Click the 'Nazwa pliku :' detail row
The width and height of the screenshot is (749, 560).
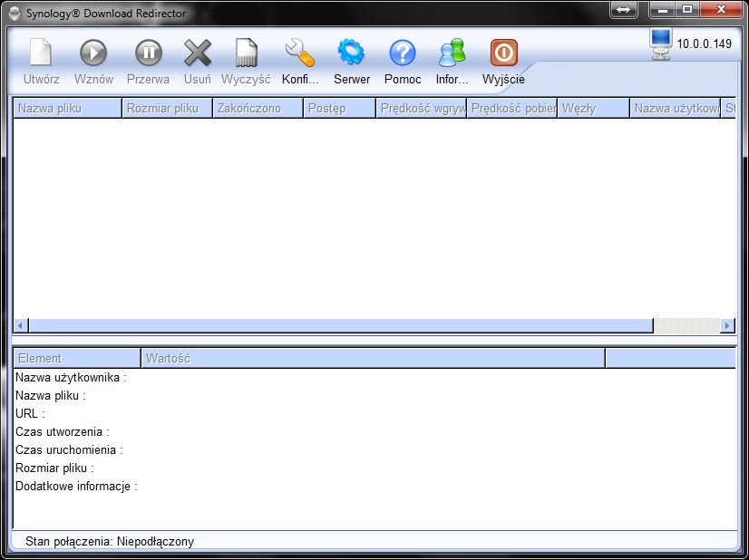coord(51,396)
